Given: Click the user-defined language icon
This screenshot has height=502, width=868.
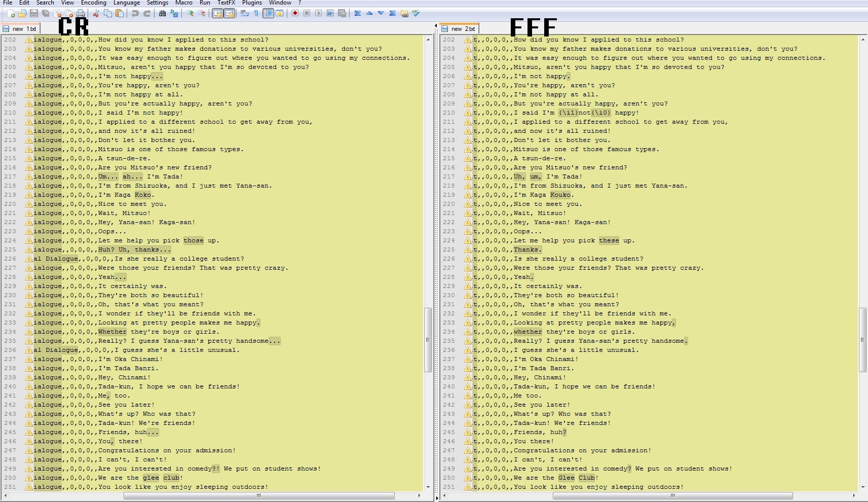Looking at the screenshot, I should (x=279, y=13).
